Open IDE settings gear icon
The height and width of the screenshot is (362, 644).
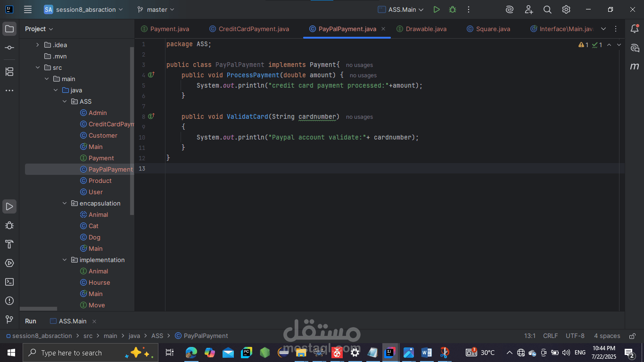566,9
